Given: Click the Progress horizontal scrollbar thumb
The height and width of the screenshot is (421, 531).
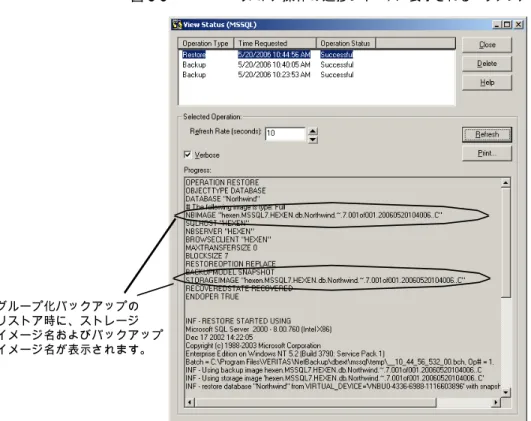Looking at the screenshot, I should point(315,402).
